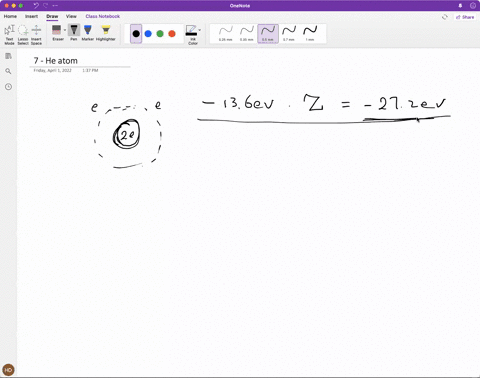The height and width of the screenshot is (378, 480).
Task: Set pen thickness to 0.35 mm
Action: [x=247, y=34]
